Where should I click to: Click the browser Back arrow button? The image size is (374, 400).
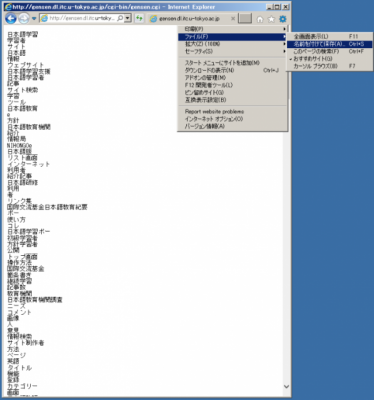tap(11, 18)
